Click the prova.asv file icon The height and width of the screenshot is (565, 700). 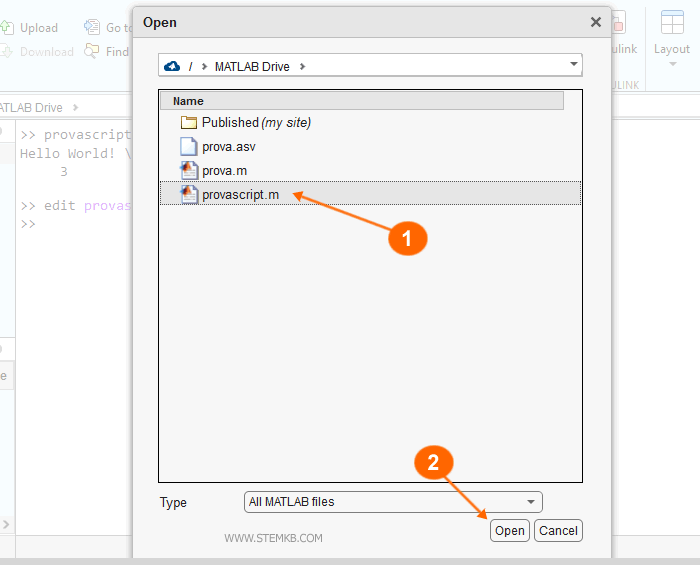pyautogui.click(x=189, y=147)
